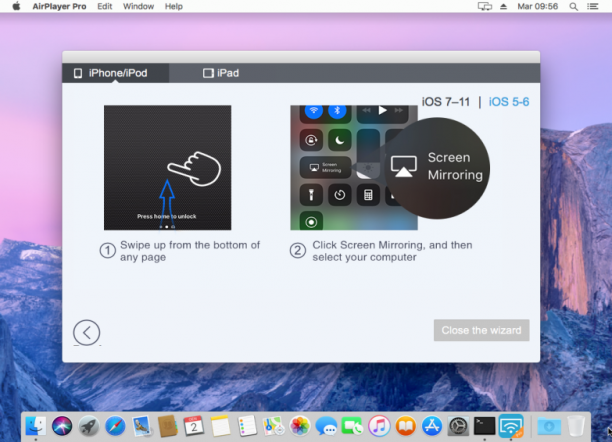
Task: Open the Edit menu
Action: (x=105, y=6)
